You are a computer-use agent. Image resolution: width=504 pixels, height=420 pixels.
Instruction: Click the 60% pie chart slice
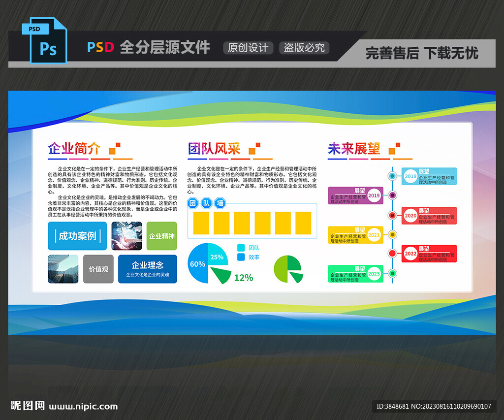197,264
